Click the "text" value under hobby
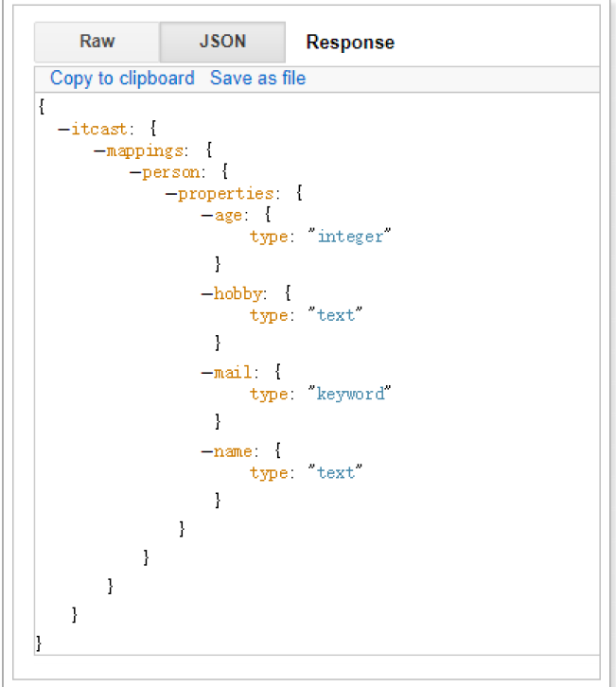This screenshot has width=616, height=687. coord(336,315)
